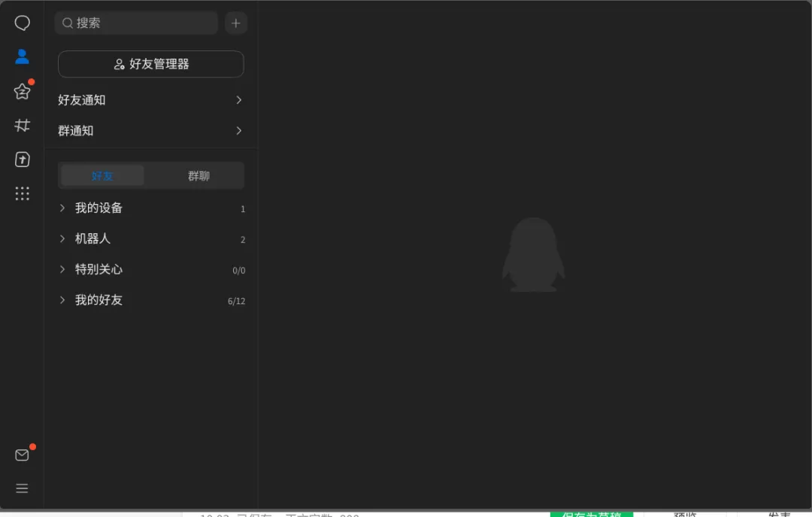Select the 我的好友 label
This screenshot has height=517, width=812.
[99, 300]
